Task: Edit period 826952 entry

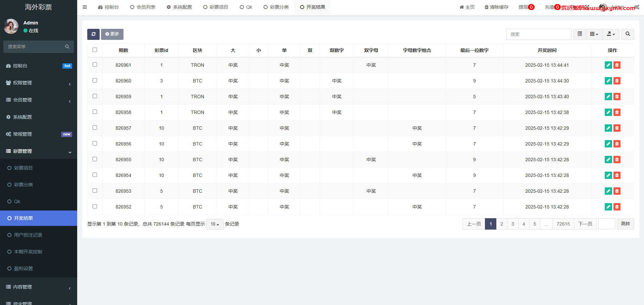Action: [x=608, y=207]
